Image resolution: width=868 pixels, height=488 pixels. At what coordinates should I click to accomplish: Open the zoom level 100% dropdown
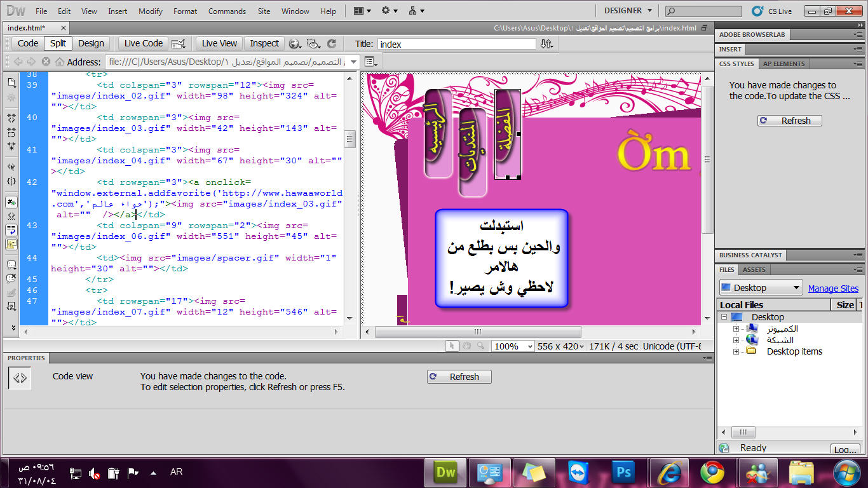(514, 346)
